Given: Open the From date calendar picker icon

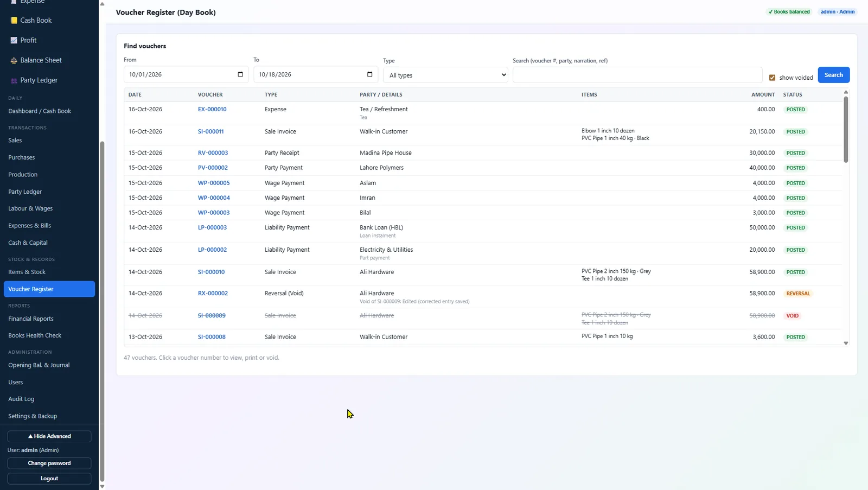Looking at the screenshot, I should 240,74.
